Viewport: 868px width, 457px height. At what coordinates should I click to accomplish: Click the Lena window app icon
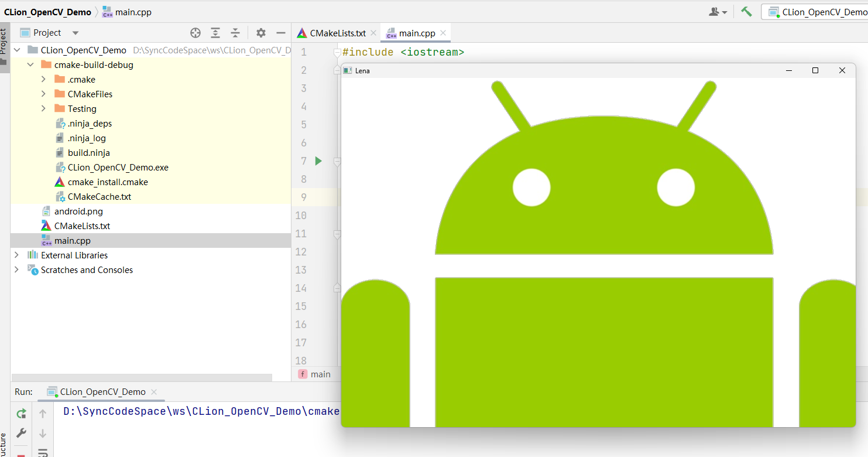pos(348,70)
